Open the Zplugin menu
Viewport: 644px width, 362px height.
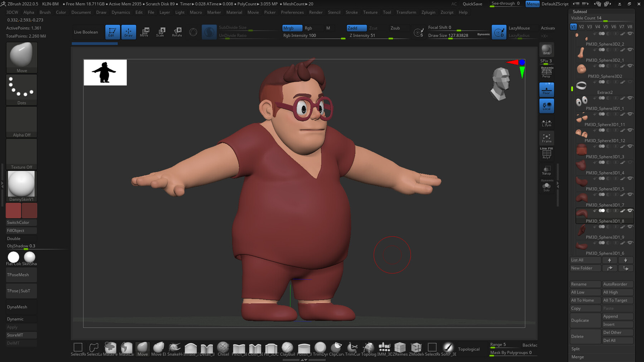pyautogui.click(x=428, y=12)
